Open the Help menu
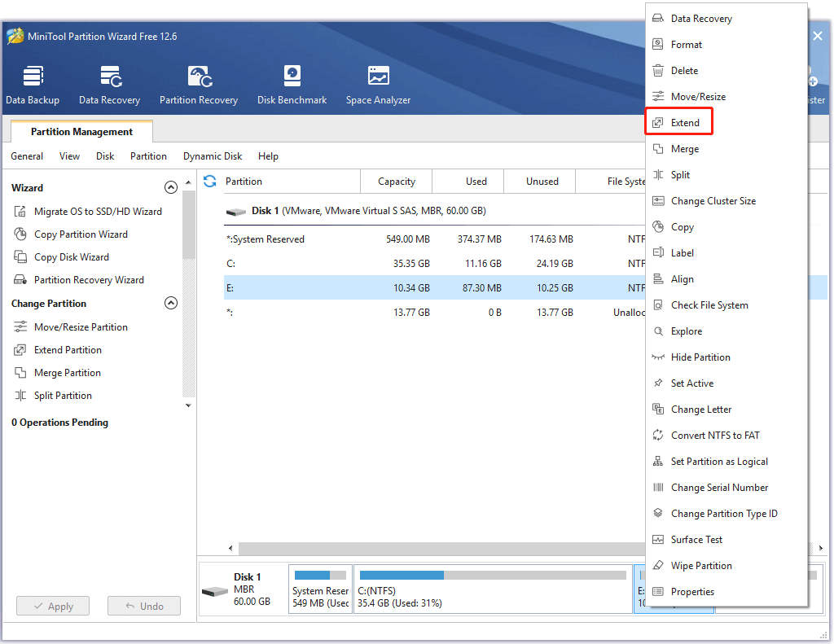Viewport: 834px width, 644px height. (x=268, y=156)
